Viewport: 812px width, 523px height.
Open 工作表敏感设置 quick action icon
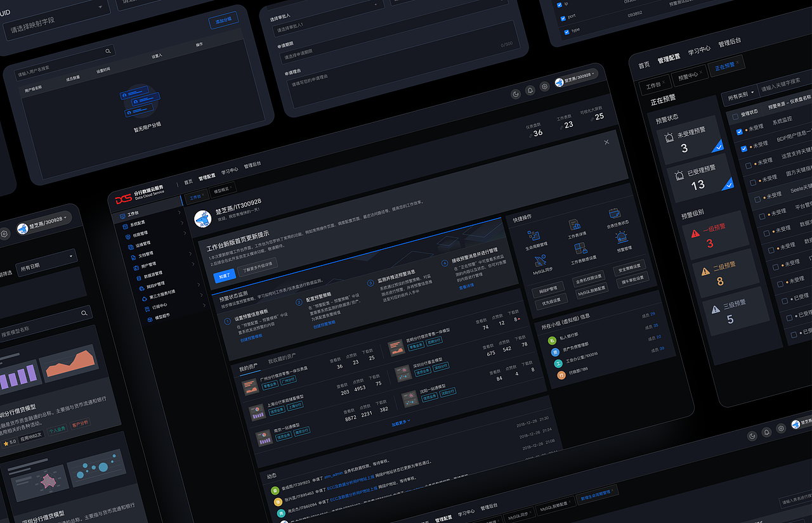click(580, 249)
